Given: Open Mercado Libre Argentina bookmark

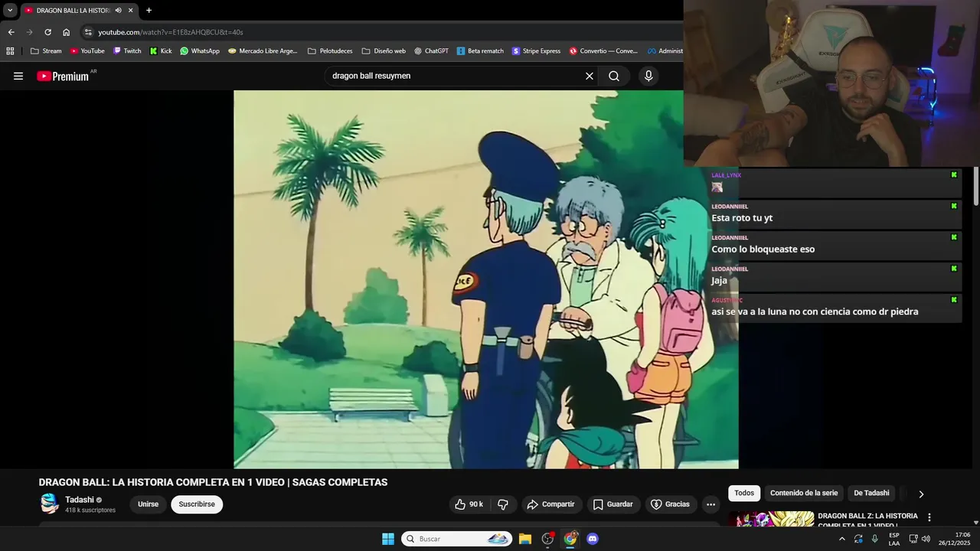Looking at the screenshot, I should click(x=263, y=51).
